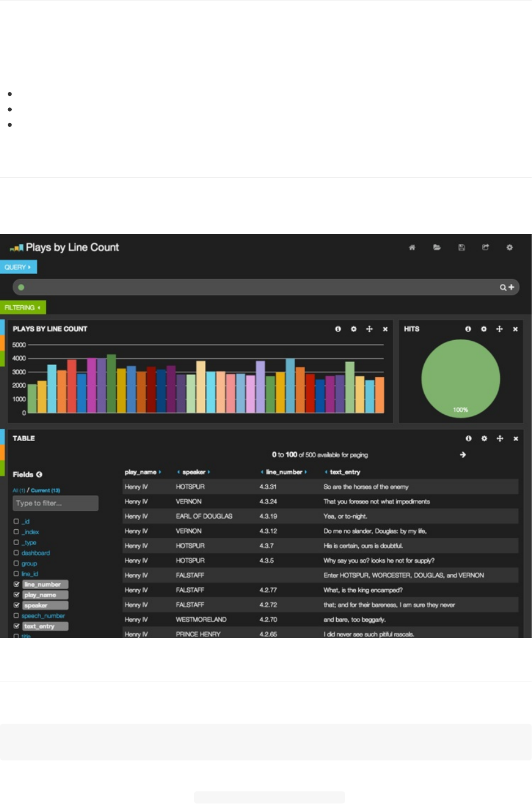The height and width of the screenshot is (804, 532).
Task: Move the Plays by Line Count panel
Action: 370,329
